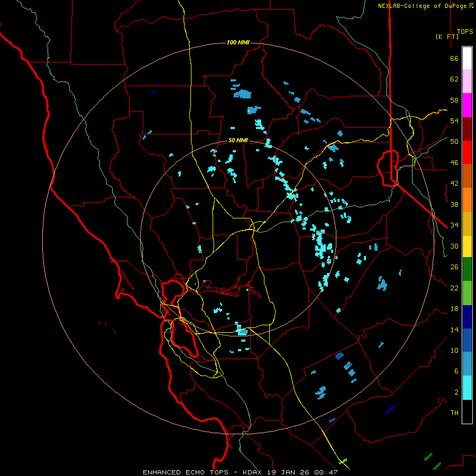476x476 pixels.
Task: Click the "38" legend value
Action: pyautogui.click(x=454, y=205)
